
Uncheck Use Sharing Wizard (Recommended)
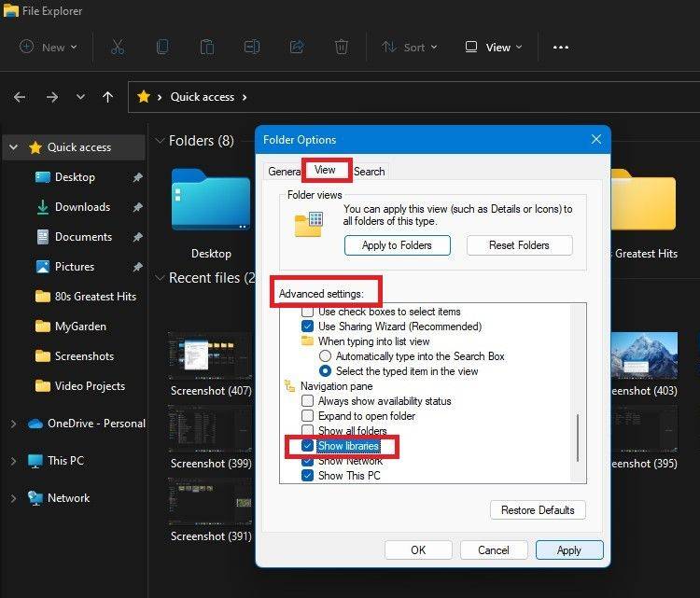pyautogui.click(x=308, y=327)
